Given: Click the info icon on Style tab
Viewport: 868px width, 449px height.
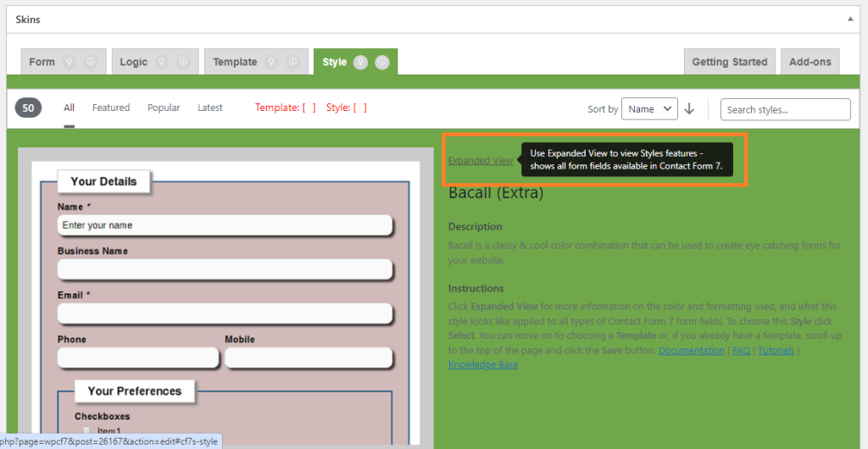Looking at the screenshot, I should click(382, 62).
